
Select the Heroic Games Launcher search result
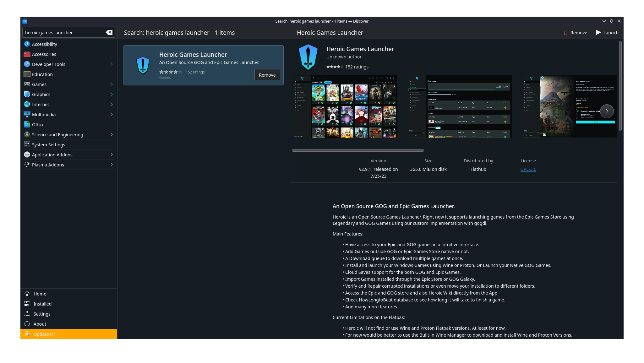click(204, 65)
